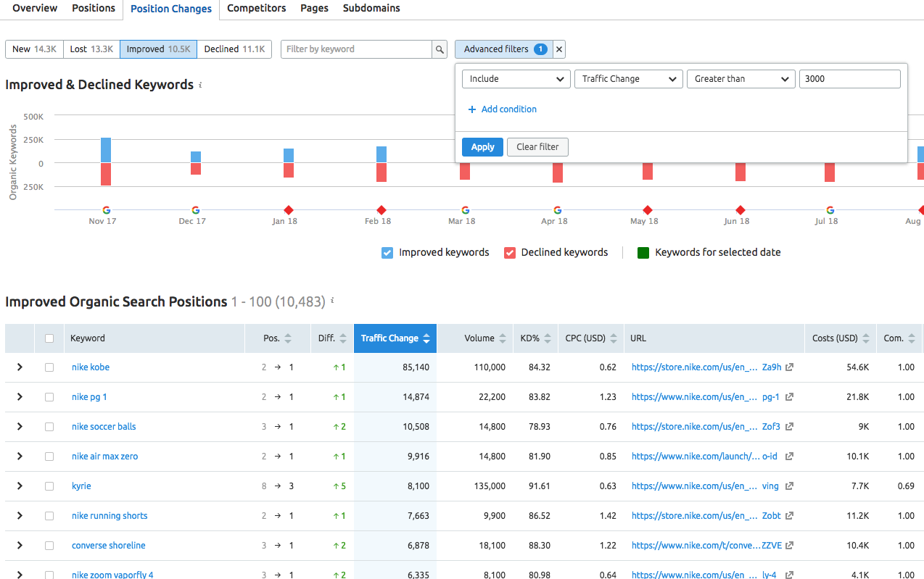Open the Include dropdown in filter

[x=516, y=79]
